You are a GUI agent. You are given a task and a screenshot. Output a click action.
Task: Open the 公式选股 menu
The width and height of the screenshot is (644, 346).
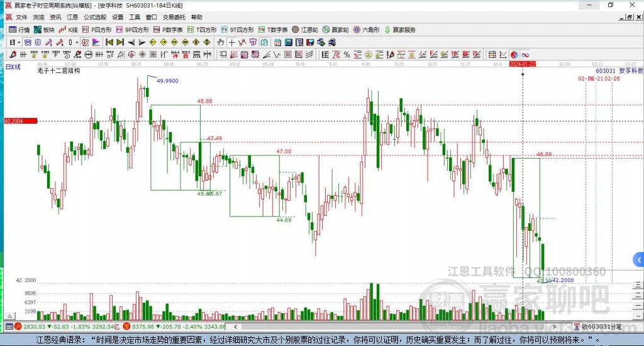pos(95,17)
